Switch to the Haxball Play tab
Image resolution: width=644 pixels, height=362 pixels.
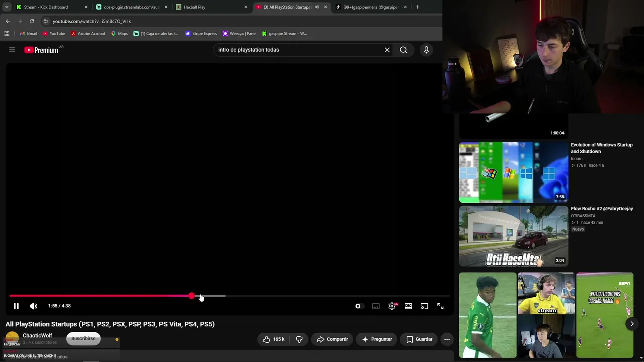point(211,7)
